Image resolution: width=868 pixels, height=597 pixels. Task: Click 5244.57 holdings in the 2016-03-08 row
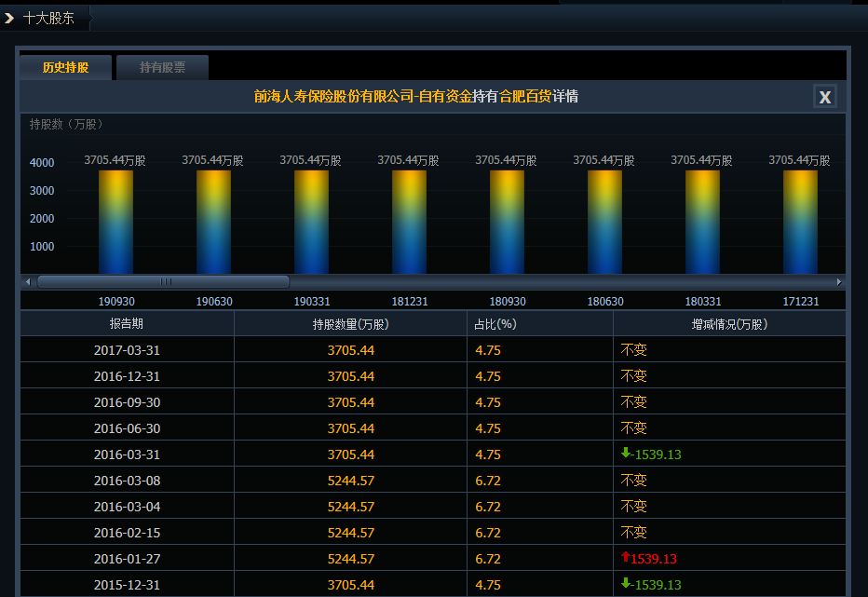tap(351, 481)
